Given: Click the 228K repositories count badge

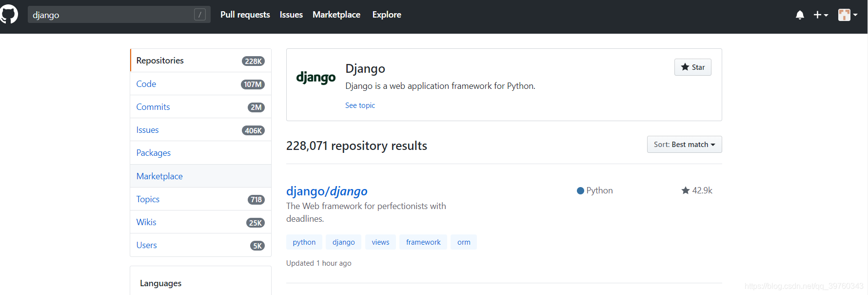Looking at the screenshot, I should pos(253,61).
